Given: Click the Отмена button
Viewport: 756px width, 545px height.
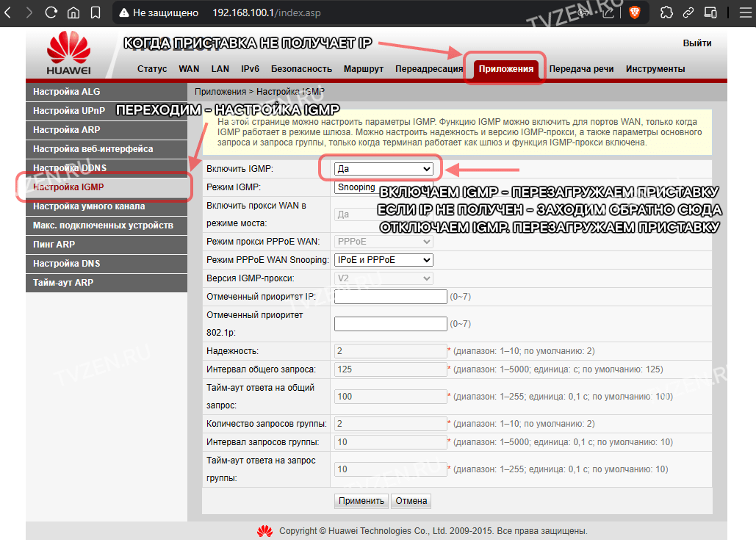Looking at the screenshot, I should (x=411, y=501).
